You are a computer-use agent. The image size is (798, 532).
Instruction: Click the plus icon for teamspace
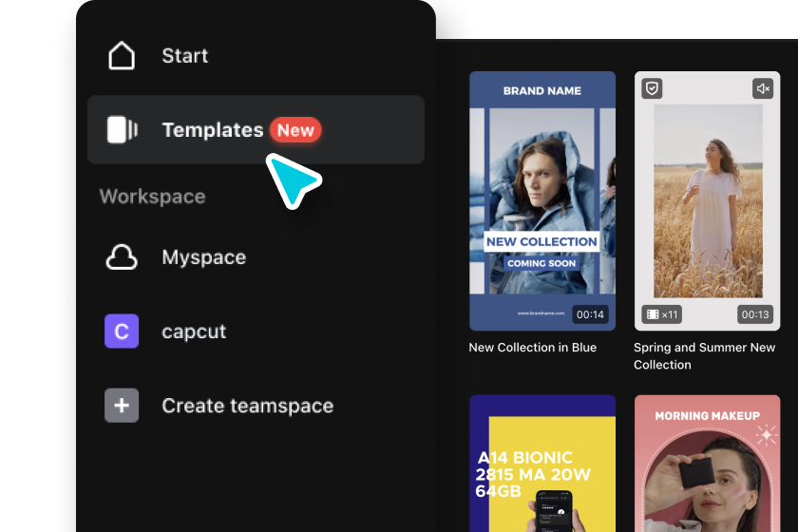122,406
